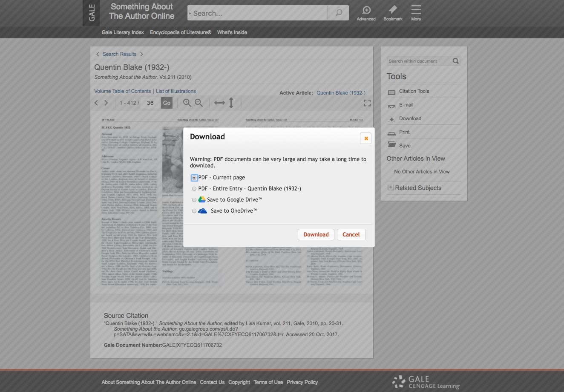Select PDF - Current page option
Screen dimensions: 564x392
pos(194,178)
